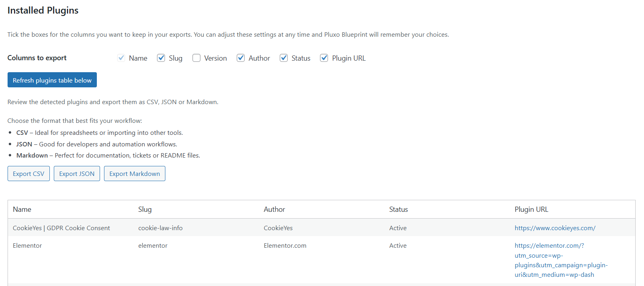Click Refresh plugins table below button
This screenshot has width=644, height=286.
52,80
